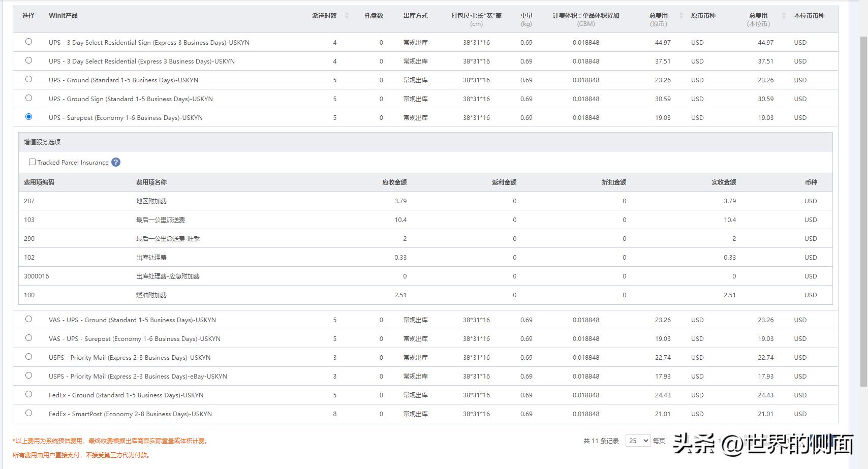Viewport: 868px width, 469px height.
Task: Open the 25 per-page records dropdown
Action: pyautogui.click(x=638, y=441)
